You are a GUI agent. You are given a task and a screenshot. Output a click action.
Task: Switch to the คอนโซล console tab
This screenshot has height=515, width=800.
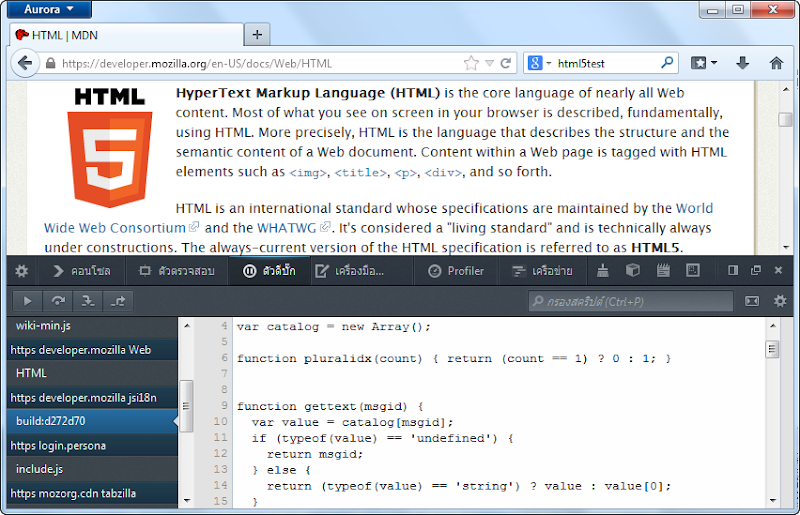click(82, 271)
